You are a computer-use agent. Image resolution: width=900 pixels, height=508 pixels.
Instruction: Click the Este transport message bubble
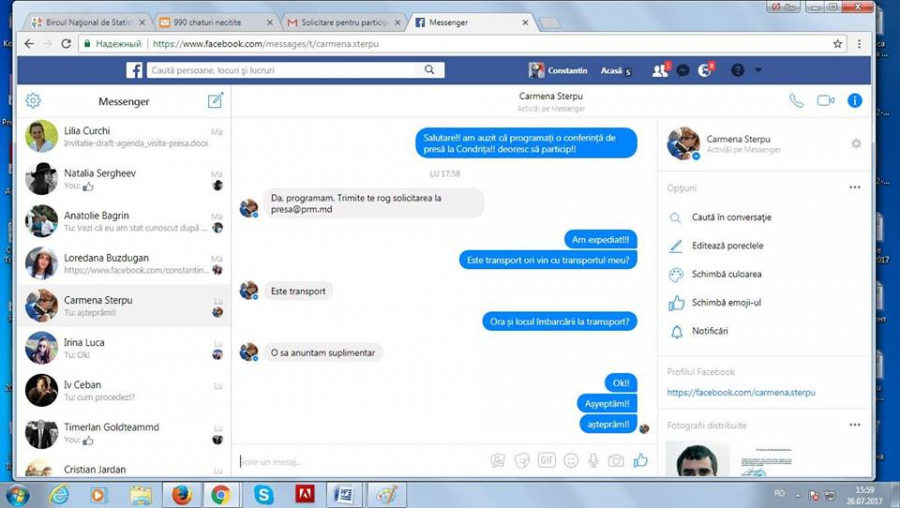click(x=298, y=291)
